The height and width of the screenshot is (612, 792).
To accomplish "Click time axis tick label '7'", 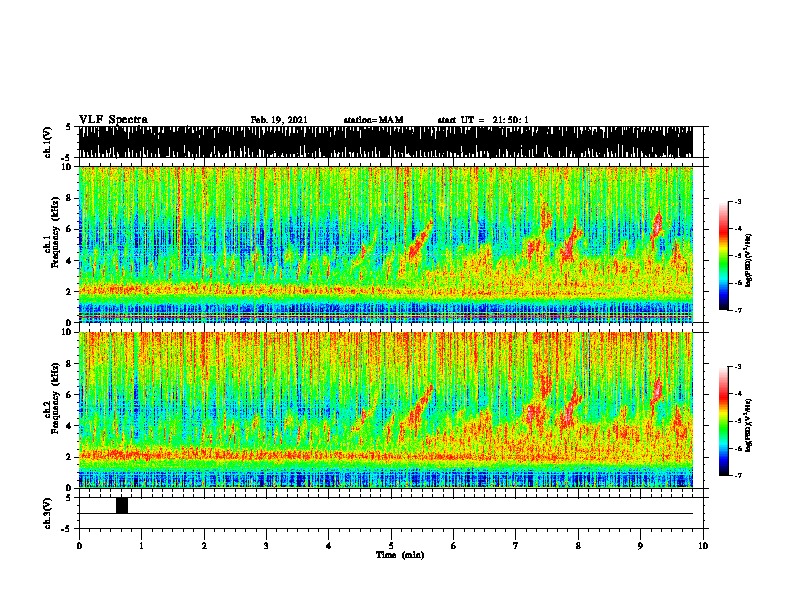I will [x=516, y=545].
